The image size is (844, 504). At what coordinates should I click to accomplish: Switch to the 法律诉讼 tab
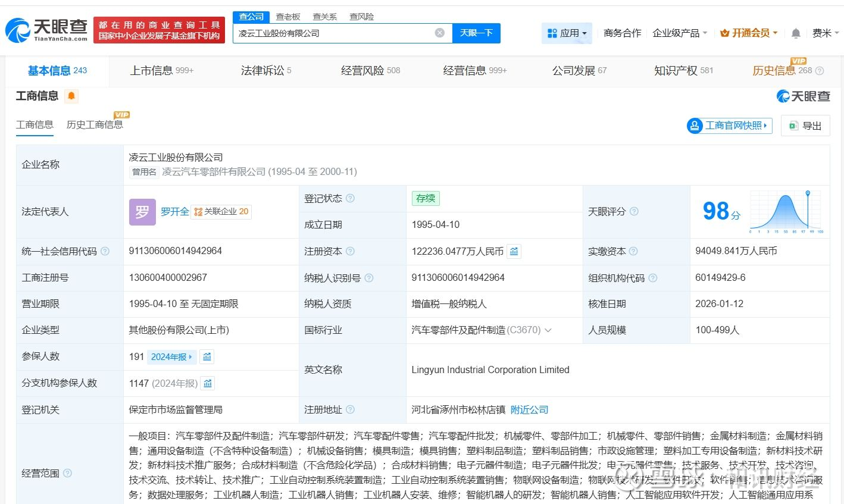pos(265,71)
